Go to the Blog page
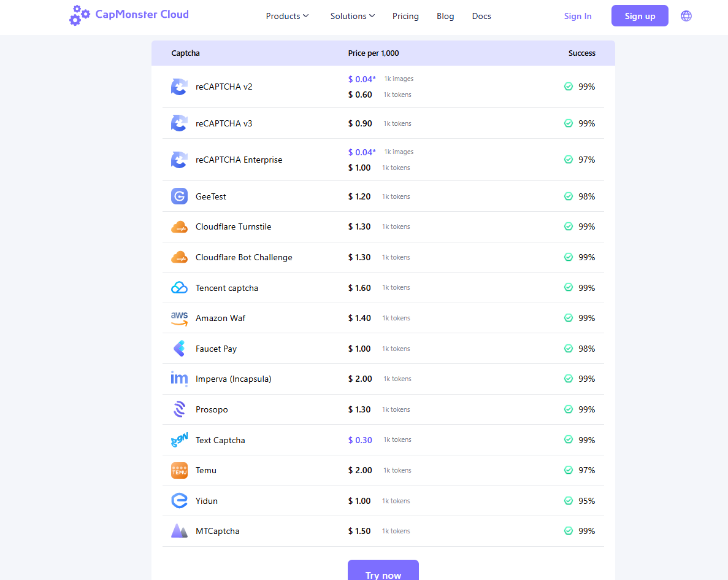 tap(445, 16)
